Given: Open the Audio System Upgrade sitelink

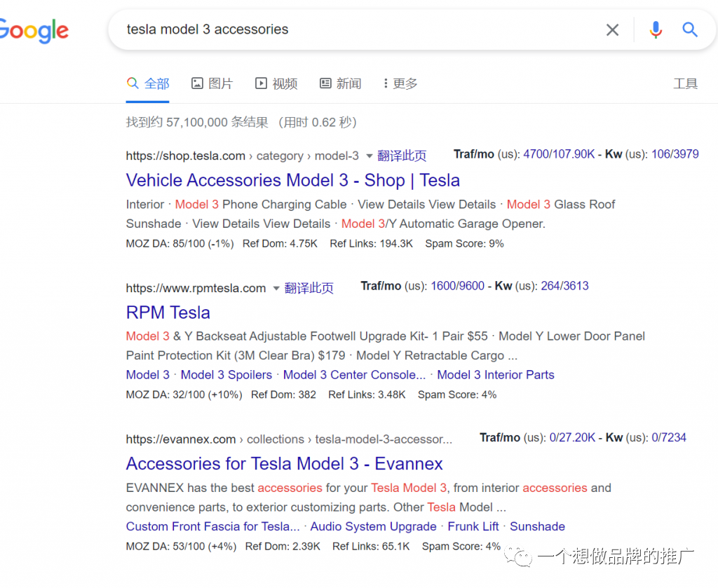Looking at the screenshot, I should 373,527.
